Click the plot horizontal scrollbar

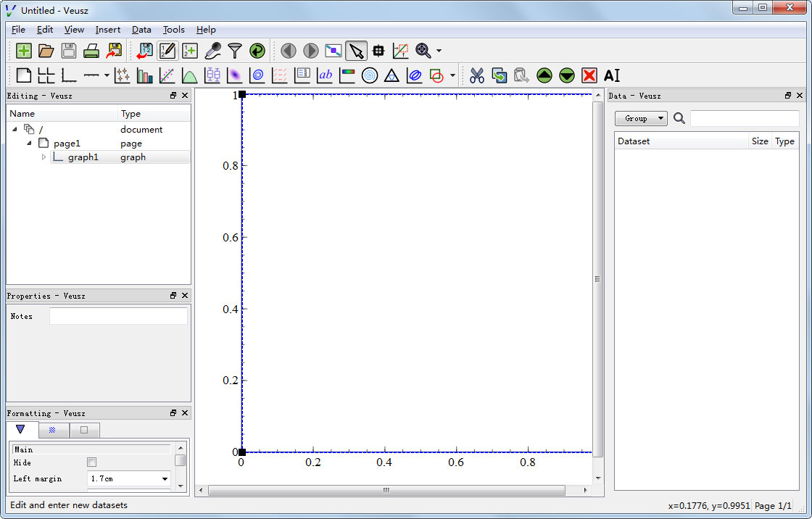tap(386, 491)
